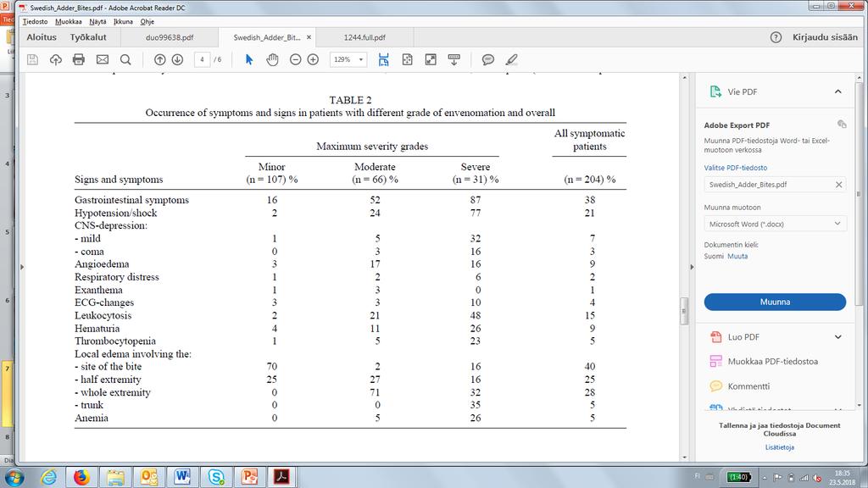Click the Adobe Acrobat Reader taskbar icon
The image size is (868, 488).
[x=281, y=476]
